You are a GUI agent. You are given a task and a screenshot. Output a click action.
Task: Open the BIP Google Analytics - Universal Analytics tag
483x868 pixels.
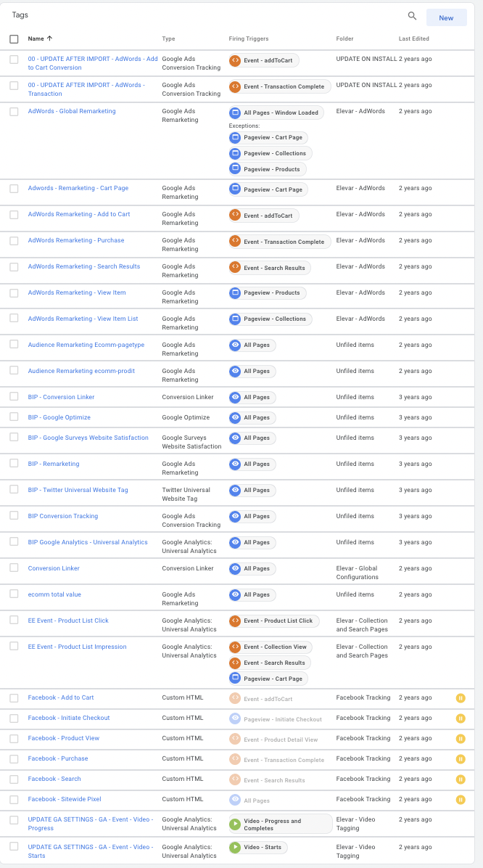click(x=88, y=542)
